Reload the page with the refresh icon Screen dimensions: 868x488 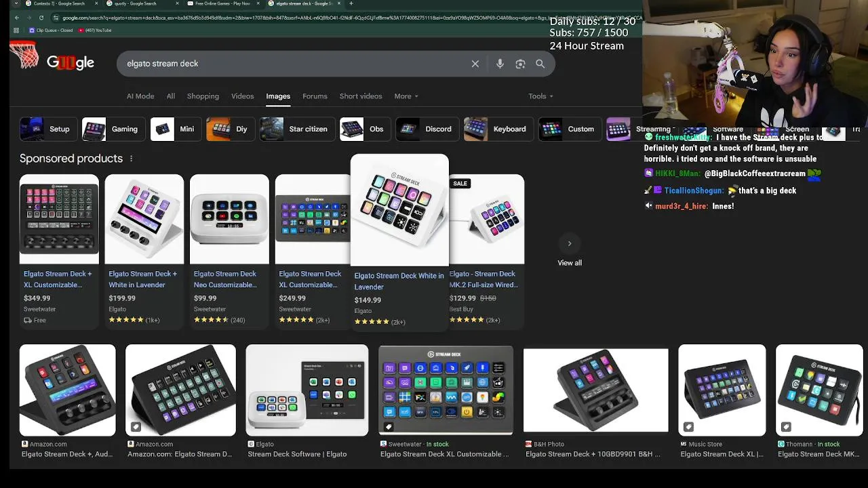click(x=41, y=18)
